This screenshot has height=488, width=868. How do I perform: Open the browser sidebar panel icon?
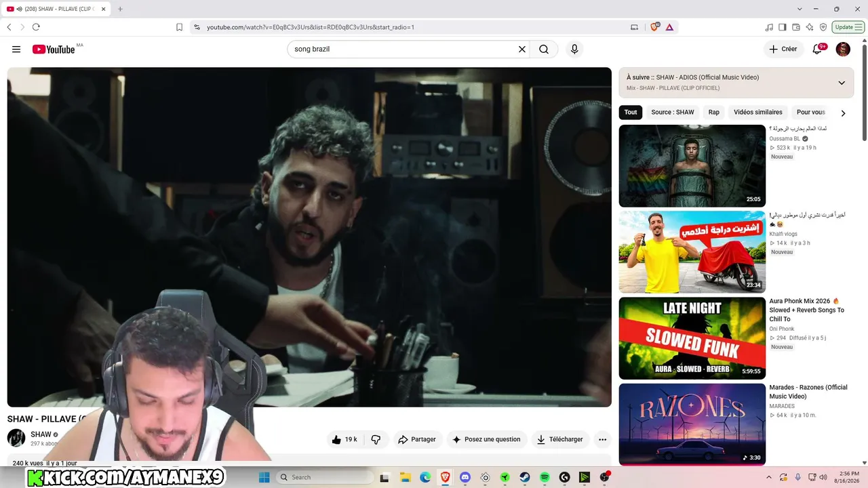[783, 27]
